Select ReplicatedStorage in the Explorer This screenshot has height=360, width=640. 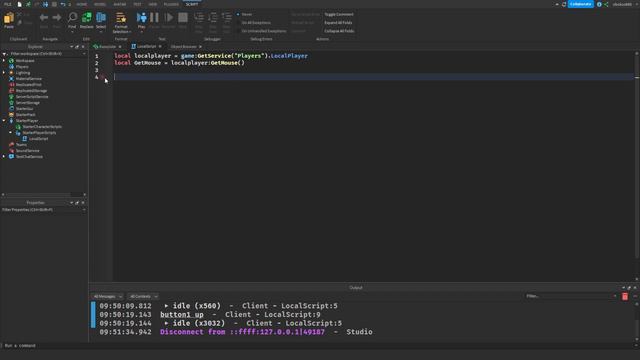[31, 91]
